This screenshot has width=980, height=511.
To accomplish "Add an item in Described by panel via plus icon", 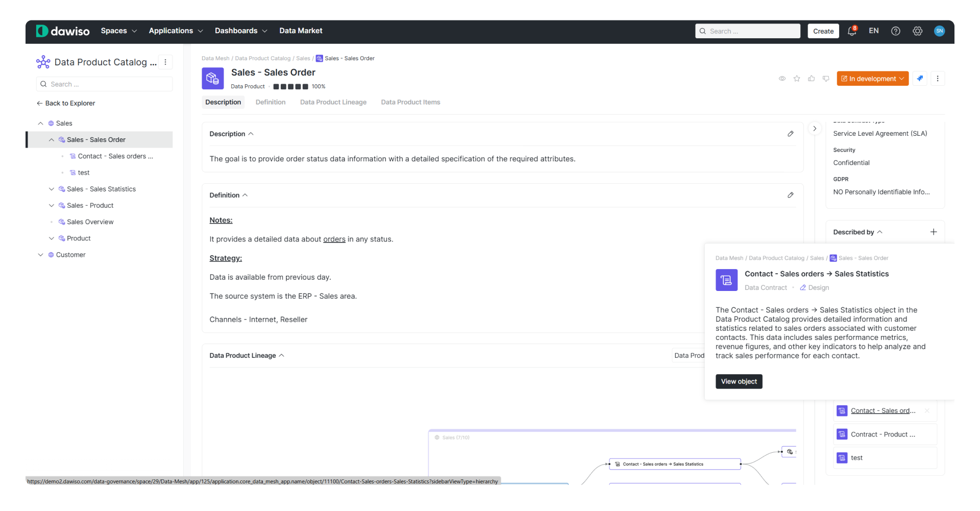I will pos(934,231).
